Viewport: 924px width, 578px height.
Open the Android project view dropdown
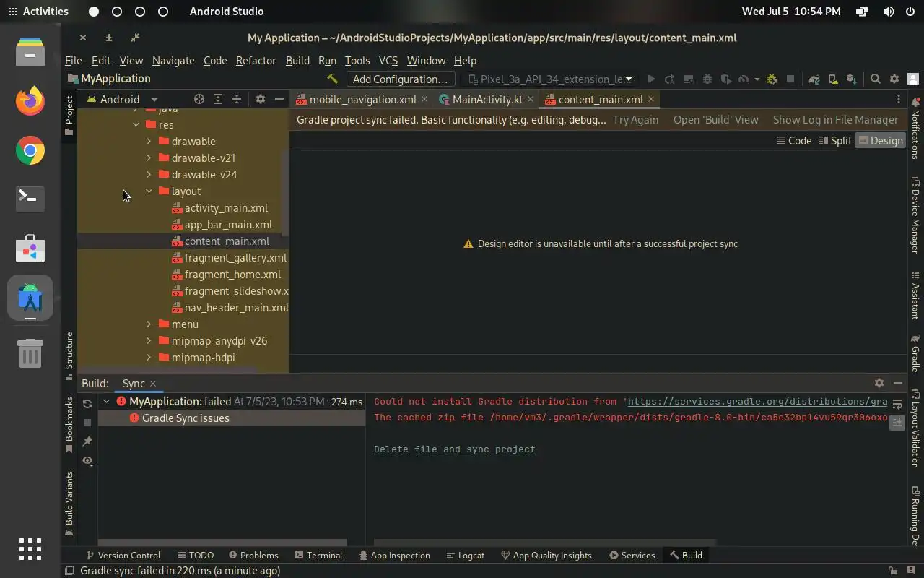(x=122, y=99)
